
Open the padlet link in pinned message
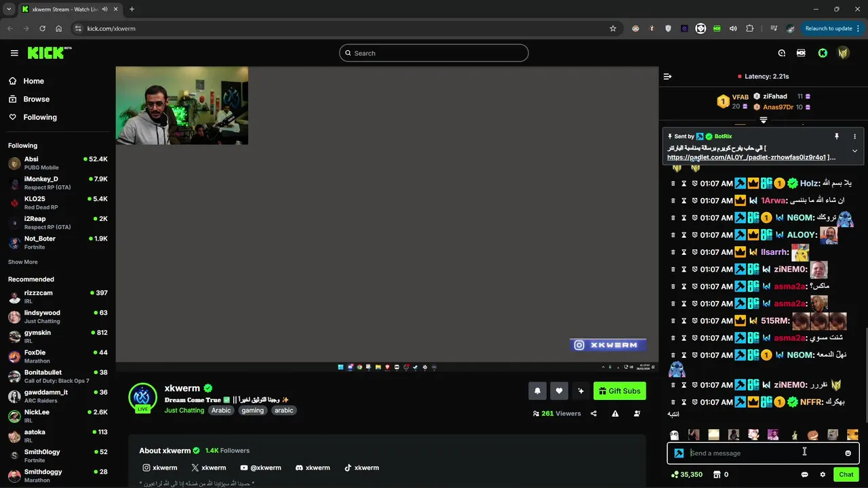(747, 157)
